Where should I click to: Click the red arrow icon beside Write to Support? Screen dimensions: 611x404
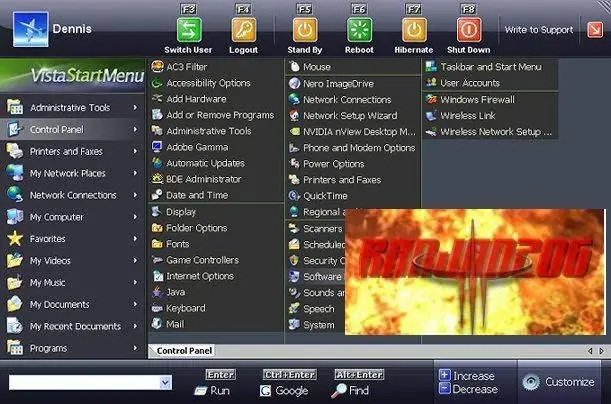[595, 30]
